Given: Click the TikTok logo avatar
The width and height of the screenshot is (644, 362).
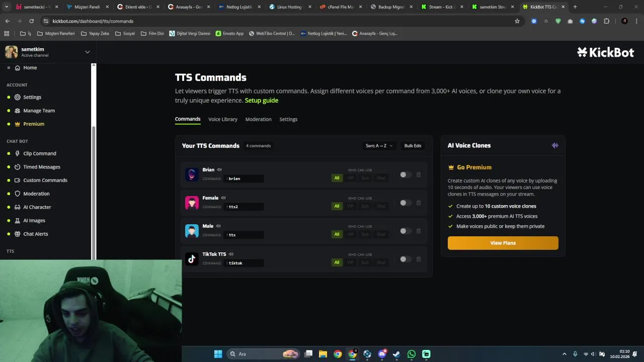Looking at the screenshot, I should [x=192, y=259].
